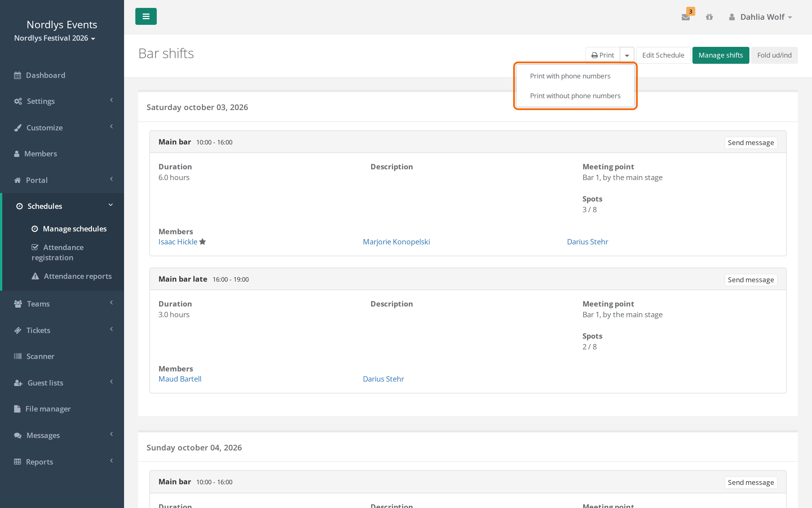812x508 pixels.
Task: Open the Dahlia Wolf user menu
Action: point(760,17)
